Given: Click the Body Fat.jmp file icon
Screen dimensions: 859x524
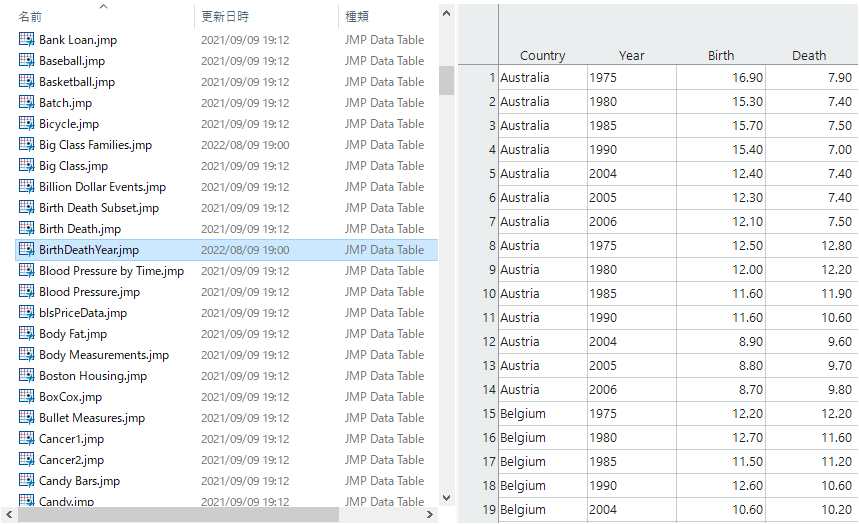Looking at the screenshot, I should 26,334.
